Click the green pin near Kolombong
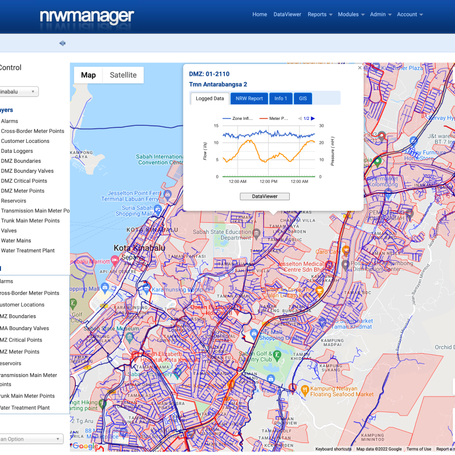The height and width of the screenshot is (455, 455). pyautogui.click(x=377, y=162)
